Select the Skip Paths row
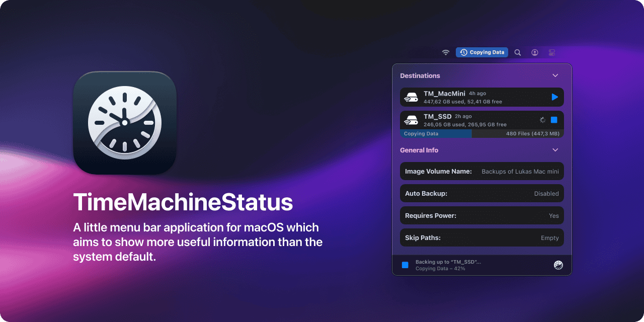The image size is (644, 322). tap(482, 237)
